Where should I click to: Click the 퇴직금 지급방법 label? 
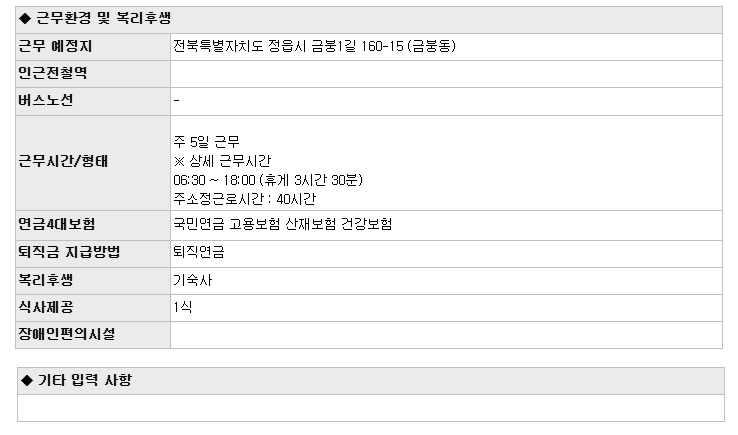69,252
